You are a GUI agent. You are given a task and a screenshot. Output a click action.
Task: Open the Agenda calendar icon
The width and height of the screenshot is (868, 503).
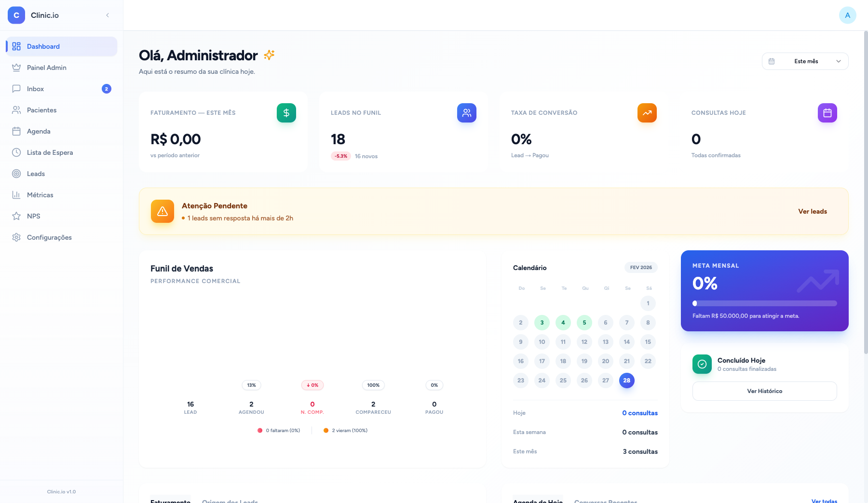pos(16,131)
